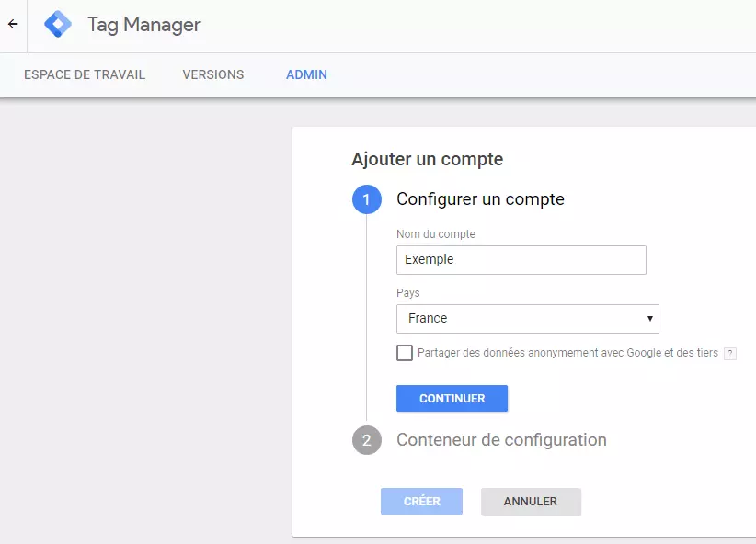The height and width of the screenshot is (544, 756).
Task: Enable Partager des données anonymement checkbox
Action: [x=405, y=353]
